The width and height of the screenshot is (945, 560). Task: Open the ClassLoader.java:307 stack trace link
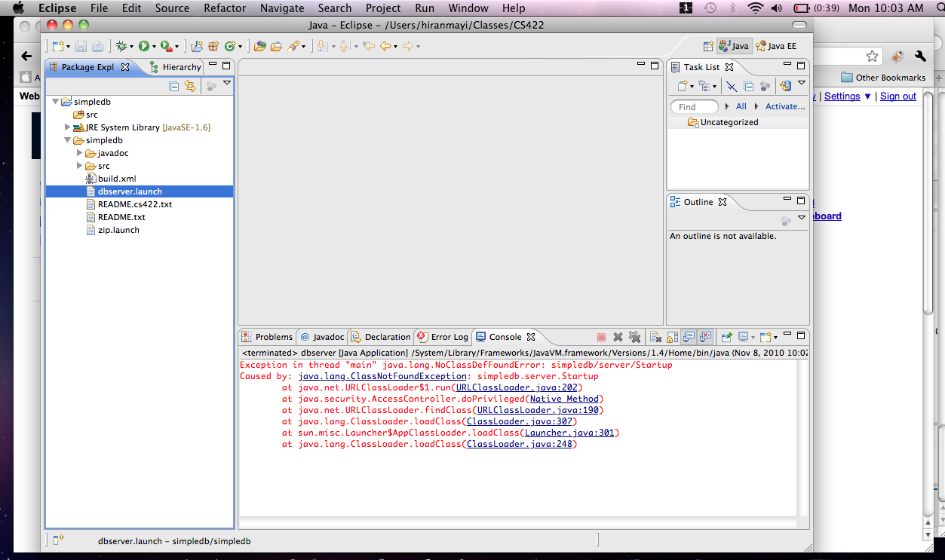click(x=520, y=421)
